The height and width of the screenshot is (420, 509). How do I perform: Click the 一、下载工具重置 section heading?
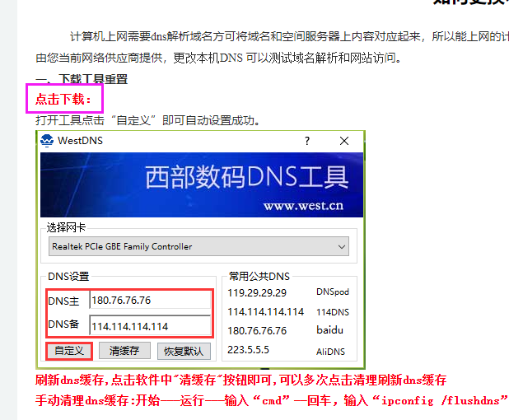coord(81,80)
